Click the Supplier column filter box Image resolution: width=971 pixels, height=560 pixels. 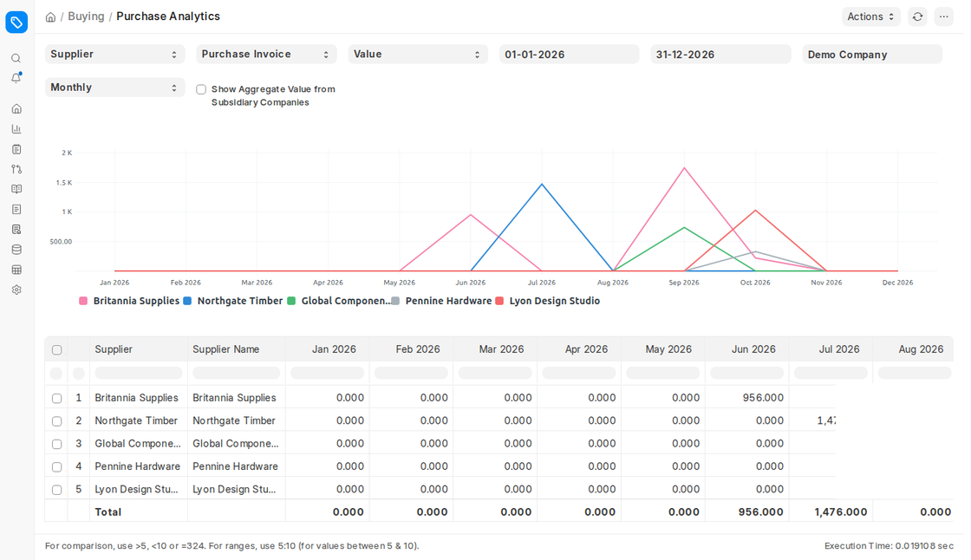[x=138, y=373]
